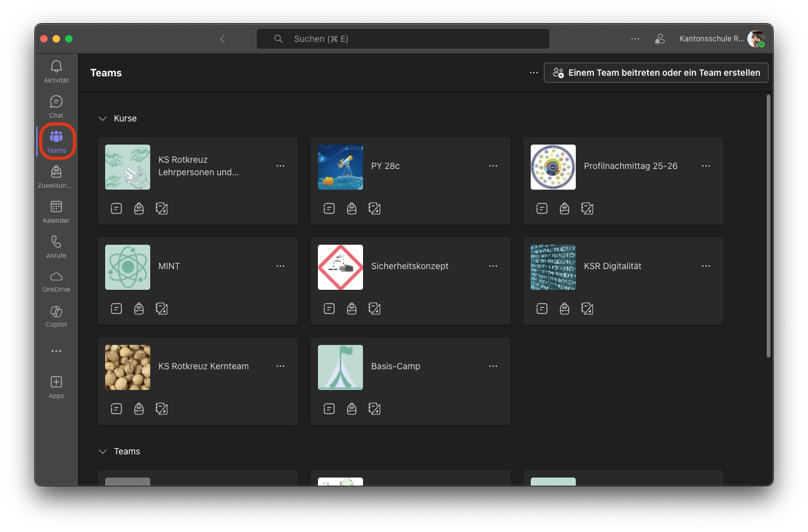Open backpack assignments on Profilnachmittag 25-26 card
Image resolution: width=808 pixels, height=532 pixels.
coord(565,208)
